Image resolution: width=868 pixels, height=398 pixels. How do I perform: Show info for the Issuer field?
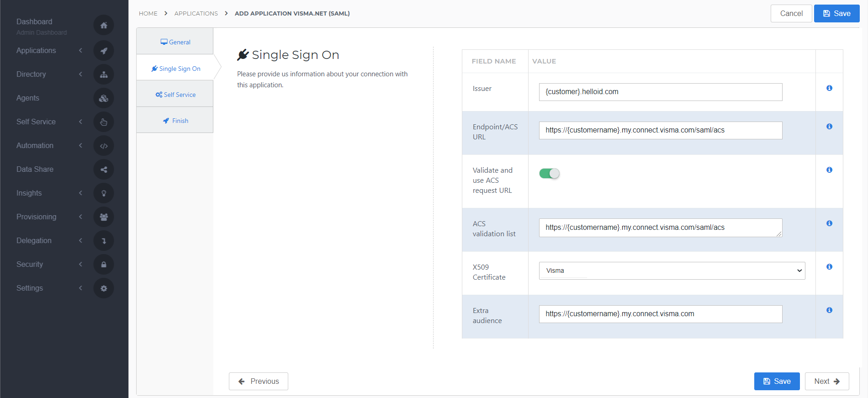point(829,88)
